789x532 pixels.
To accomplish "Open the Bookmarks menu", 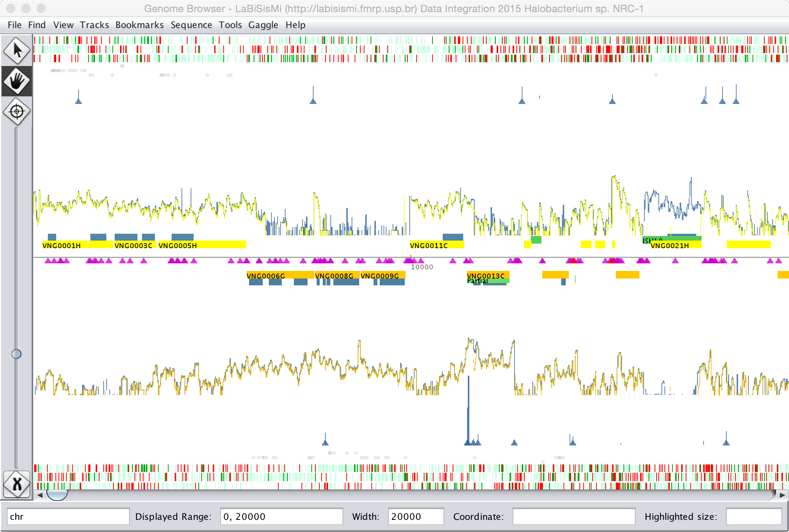I will point(139,25).
